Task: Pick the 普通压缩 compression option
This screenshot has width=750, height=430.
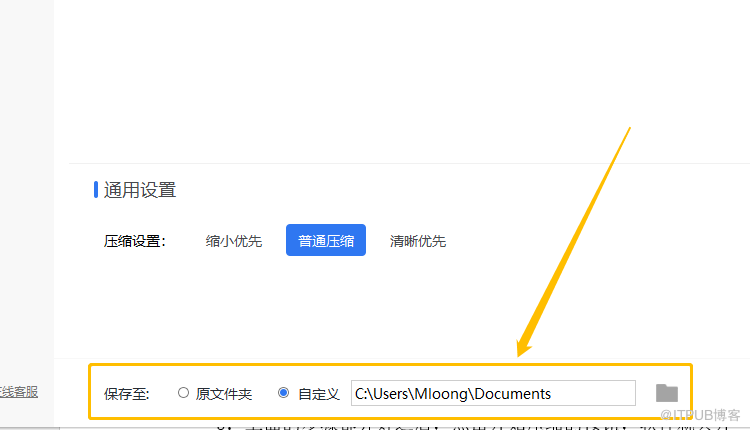Action: point(326,241)
